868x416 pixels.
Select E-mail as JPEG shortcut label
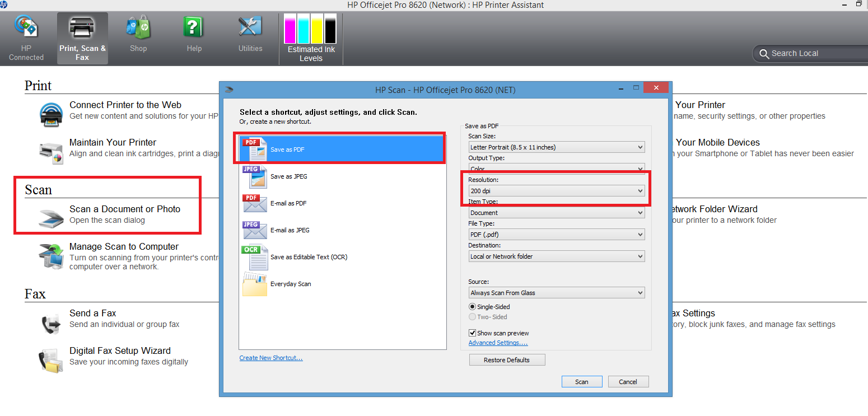(x=290, y=230)
